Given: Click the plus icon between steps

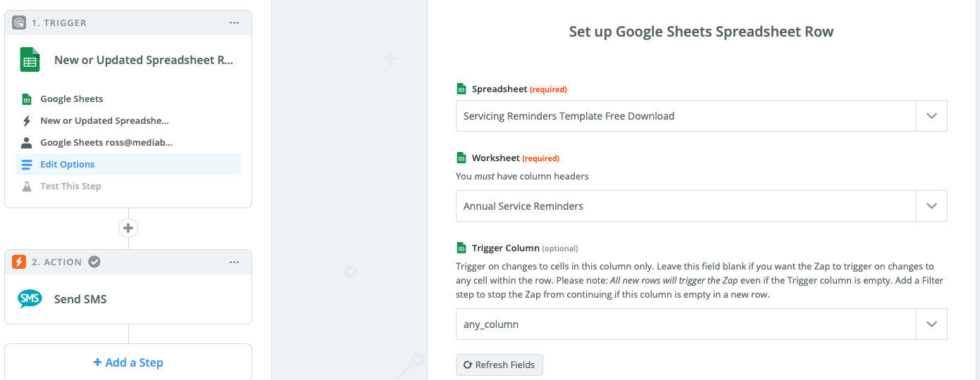Looking at the screenshot, I should [x=128, y=228].
